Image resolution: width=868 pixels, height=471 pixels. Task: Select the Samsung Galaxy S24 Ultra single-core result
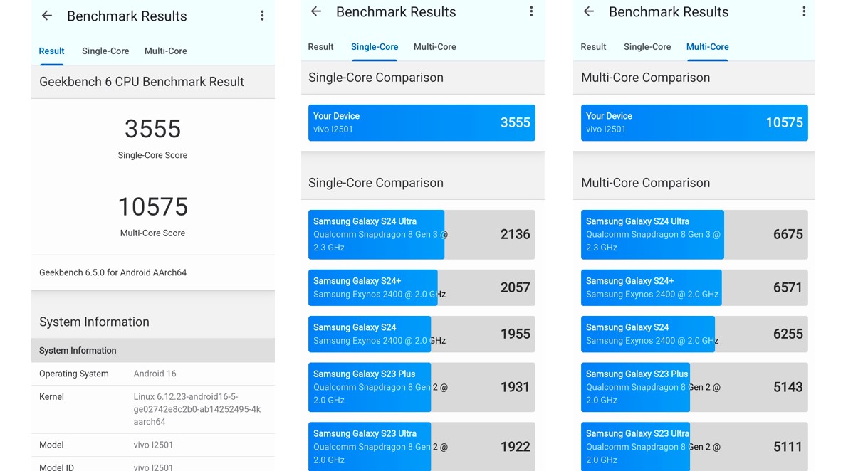point(422,234)
